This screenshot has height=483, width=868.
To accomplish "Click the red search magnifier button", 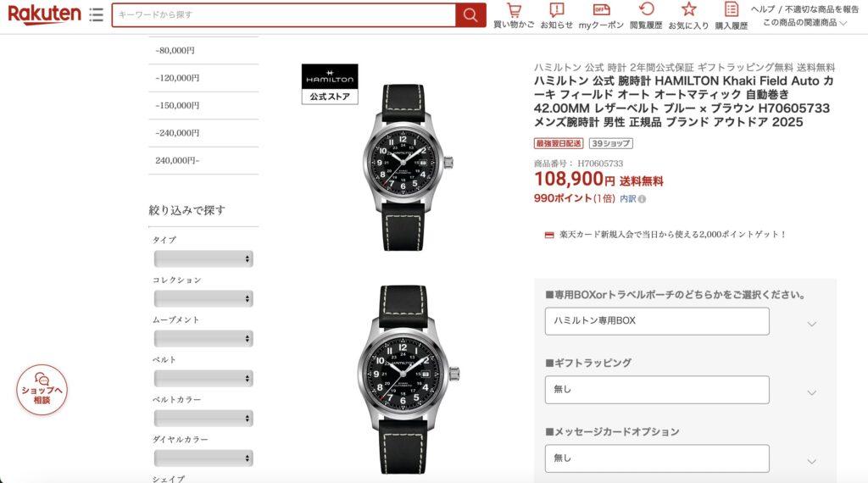I will point(470,15).
